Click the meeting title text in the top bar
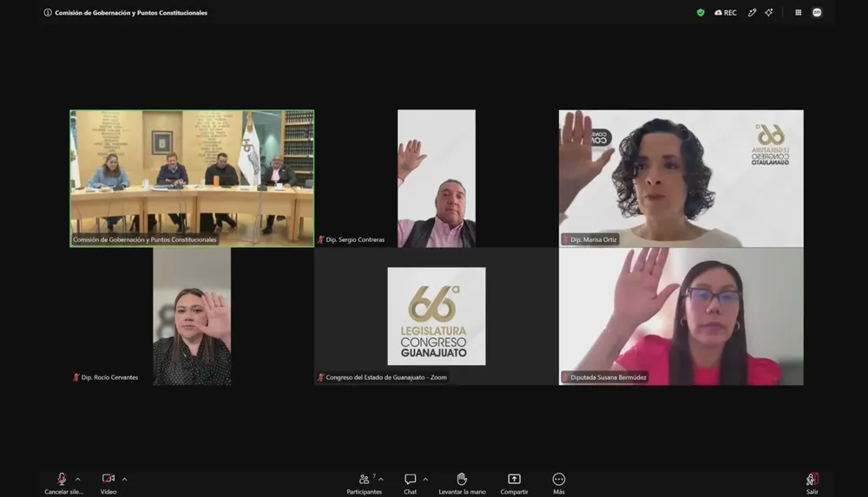The width and height of the screenshot is (868, 497). point(131,13)
